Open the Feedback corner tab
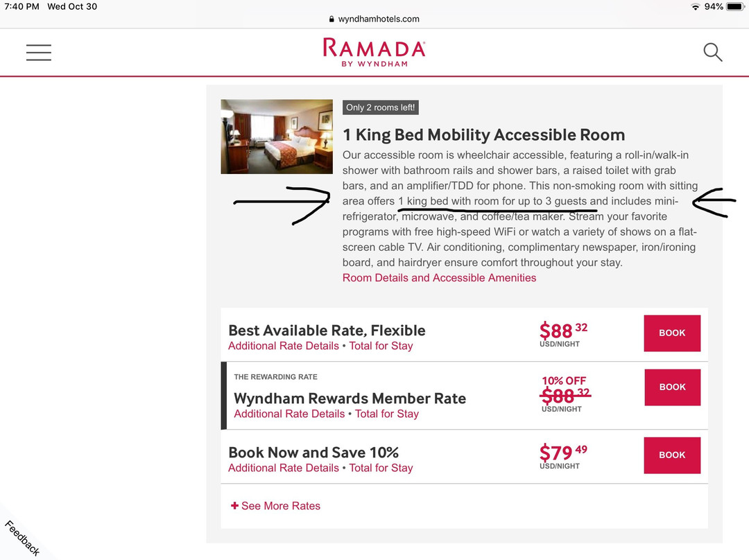This screenshot has height=560, width=749. tap(21, 538)
